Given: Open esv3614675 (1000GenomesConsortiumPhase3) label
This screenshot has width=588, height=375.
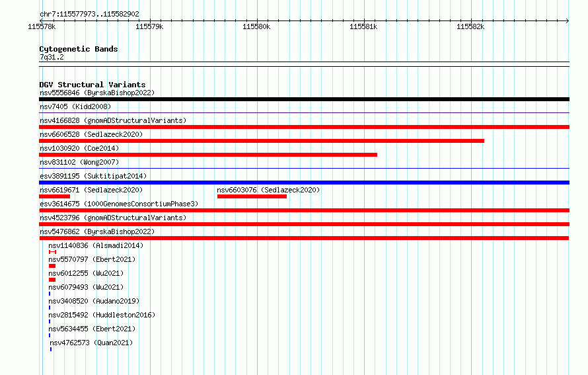Looking at the screenshot, I should (x=119, y=204).
